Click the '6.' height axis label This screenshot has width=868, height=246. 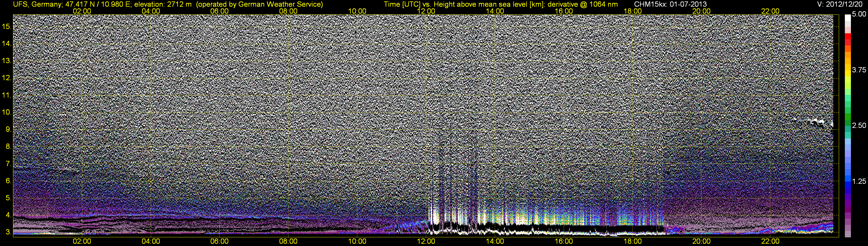click(x=9, y=181)
